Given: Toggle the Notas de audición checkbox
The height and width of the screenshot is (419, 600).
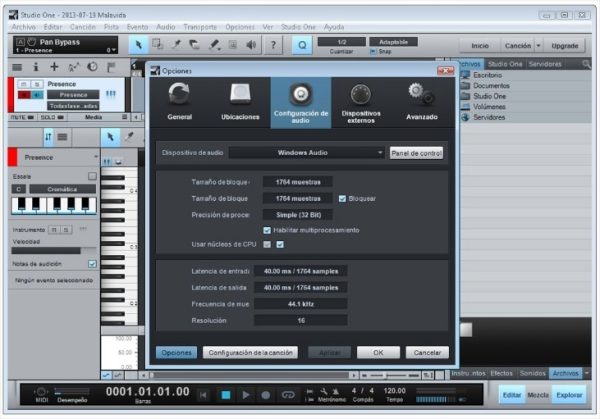Looking at the screenshot, I should point(92,264).
